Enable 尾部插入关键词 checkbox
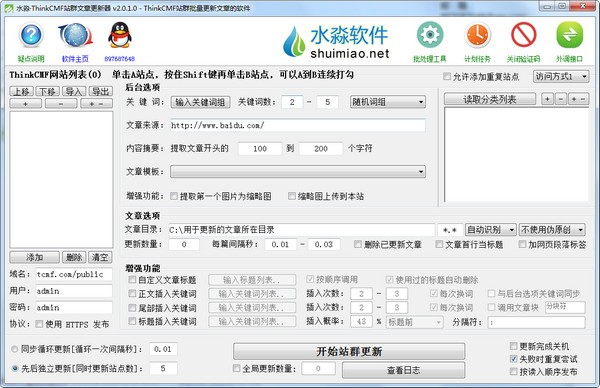This screenshot has width=600, height=388. tap(132, 308)
